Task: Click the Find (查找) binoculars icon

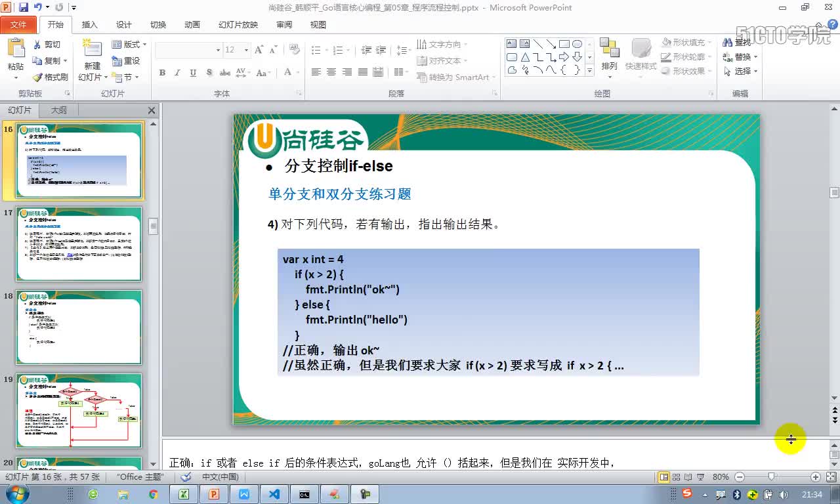Action: pos(727,42)
